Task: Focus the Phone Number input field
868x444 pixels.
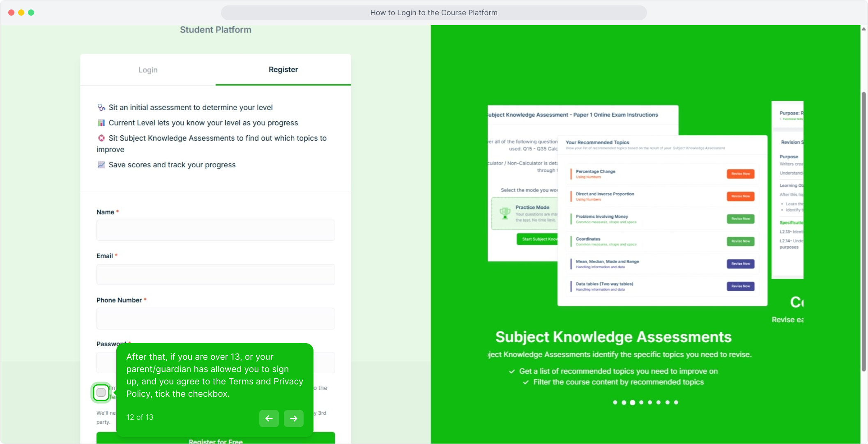Action: point(216,319)
